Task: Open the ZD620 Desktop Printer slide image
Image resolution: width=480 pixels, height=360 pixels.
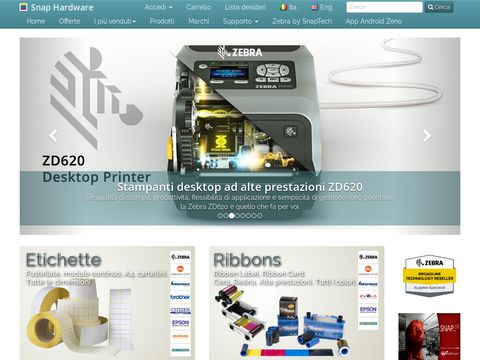Action: (x=240, y=136)
